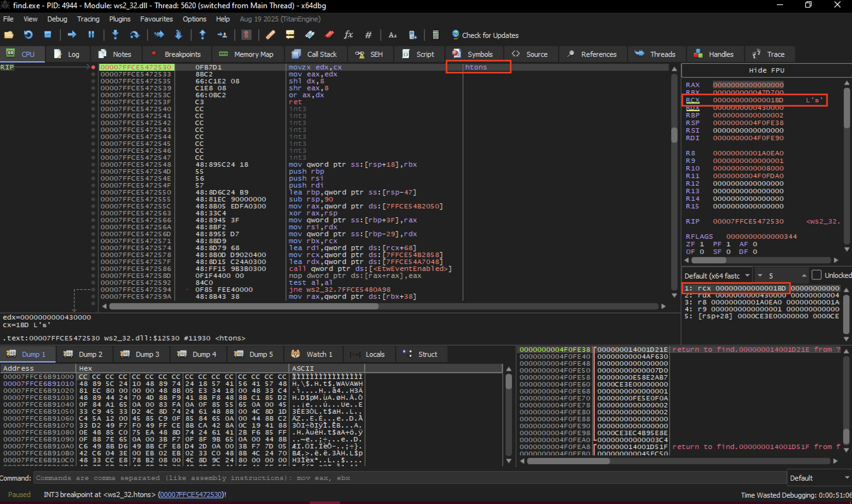852x504 pixels.
Task: Stop debugging using the blue square icon
Action: click(x=48, y=35)
